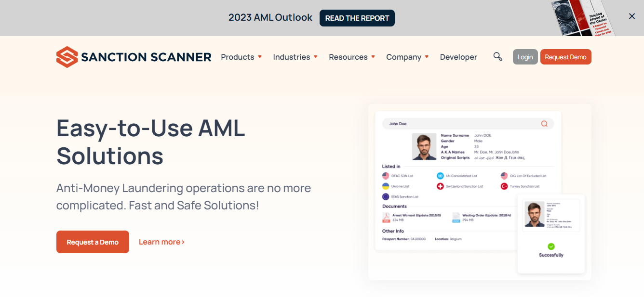Click the orange search icon in mockup

pyautogui.click(x=544, y=124)
